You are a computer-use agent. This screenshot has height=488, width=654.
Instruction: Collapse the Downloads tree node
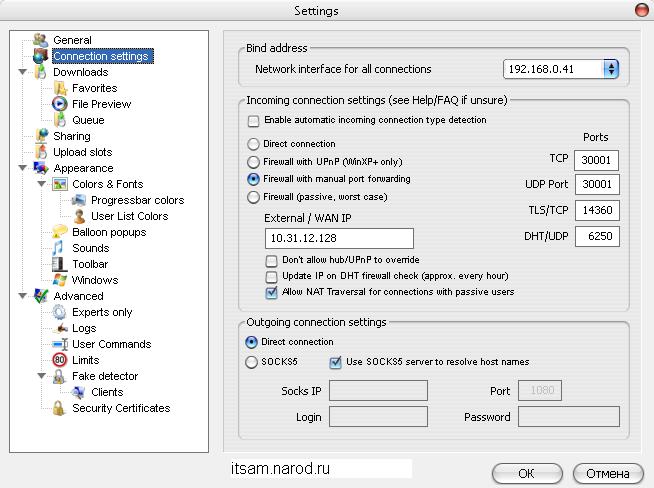pos(22,73)
